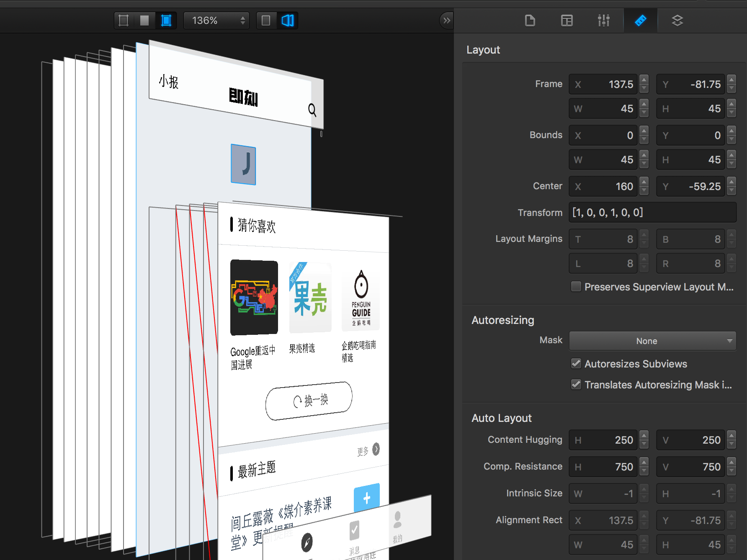
Task: Open the 136% zoom level dropdown
Action: (x=216, y=21)
